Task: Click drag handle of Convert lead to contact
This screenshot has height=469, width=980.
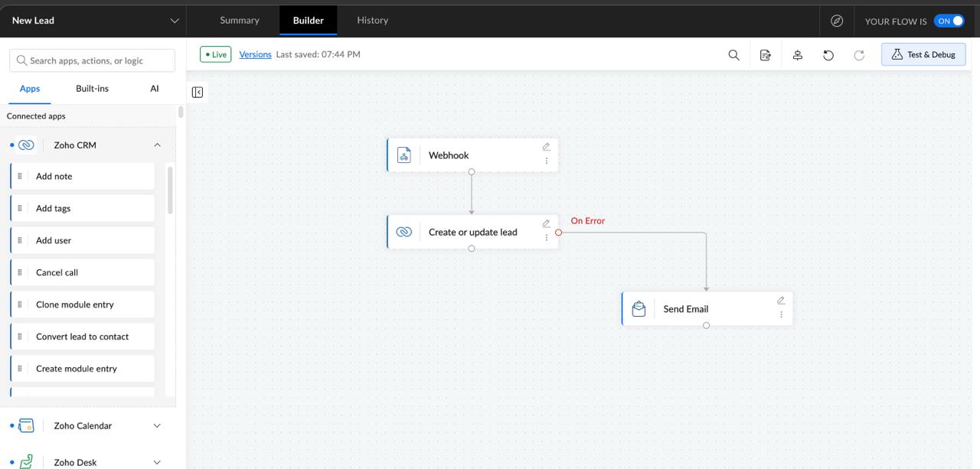Action: point(20,337)
